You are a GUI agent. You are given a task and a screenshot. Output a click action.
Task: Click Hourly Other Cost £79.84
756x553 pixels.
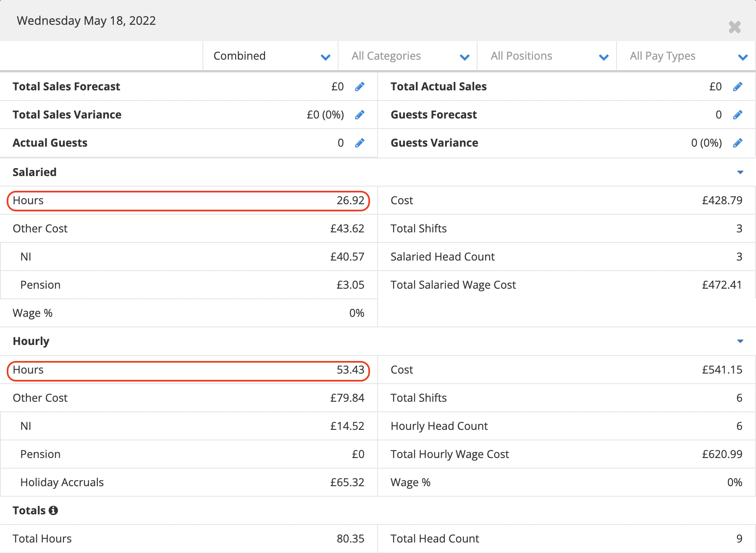347,398
